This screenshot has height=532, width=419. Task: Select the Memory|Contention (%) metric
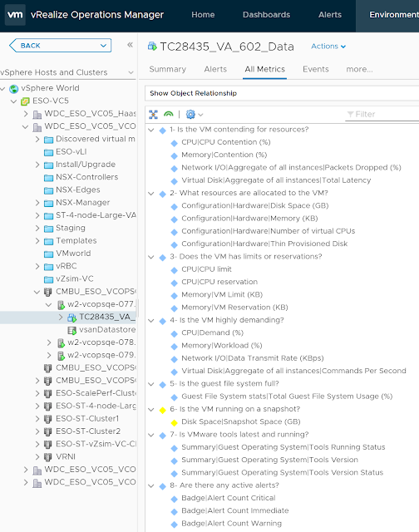point(224,155)
